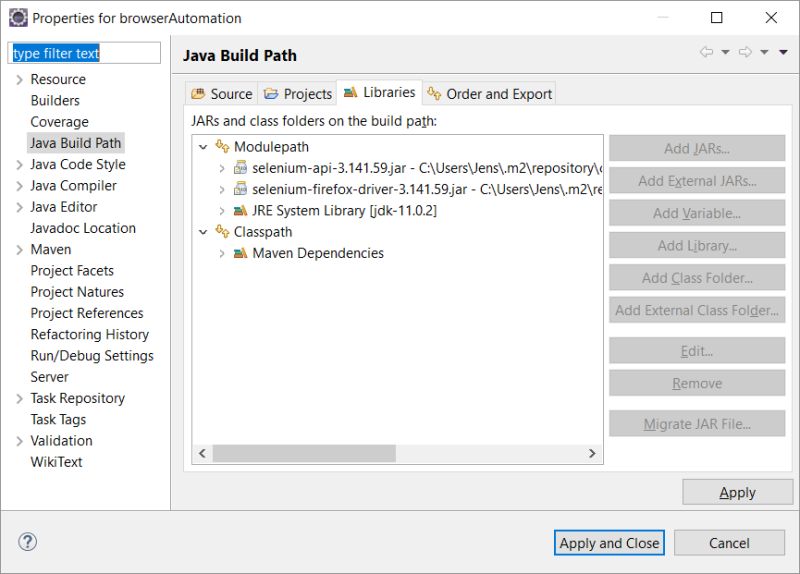
Task: Select Task Tags item
Action: pos(58,419)
